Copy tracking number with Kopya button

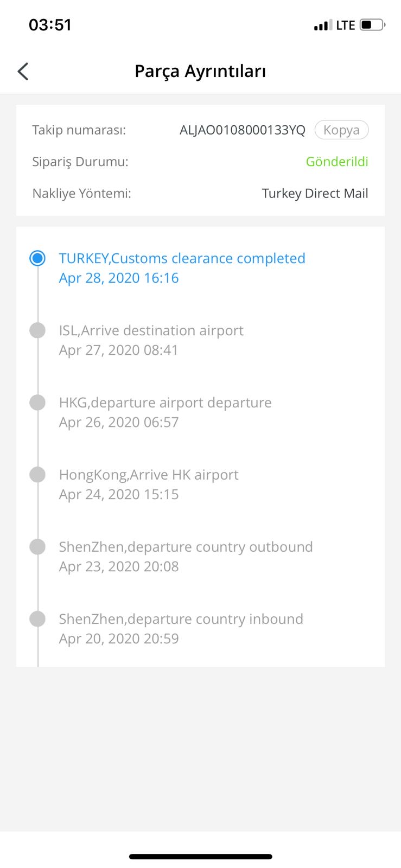[341, 130]
